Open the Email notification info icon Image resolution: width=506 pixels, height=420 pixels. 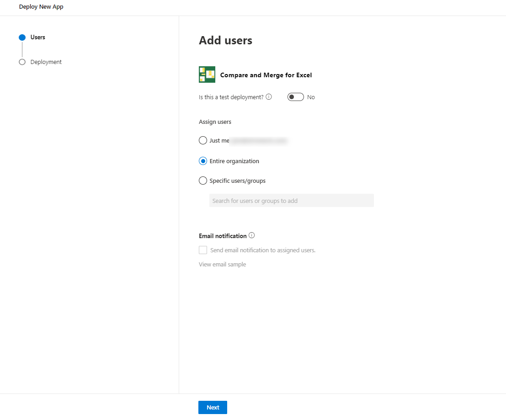click(x=252, y=235)
